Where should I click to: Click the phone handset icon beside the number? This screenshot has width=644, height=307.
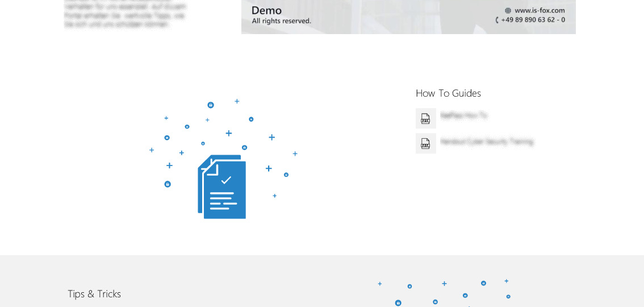tap(497, 20)
